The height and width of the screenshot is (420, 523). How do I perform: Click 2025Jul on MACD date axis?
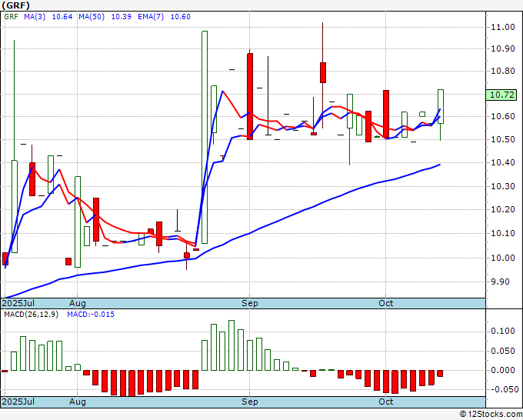pos(18,402)
